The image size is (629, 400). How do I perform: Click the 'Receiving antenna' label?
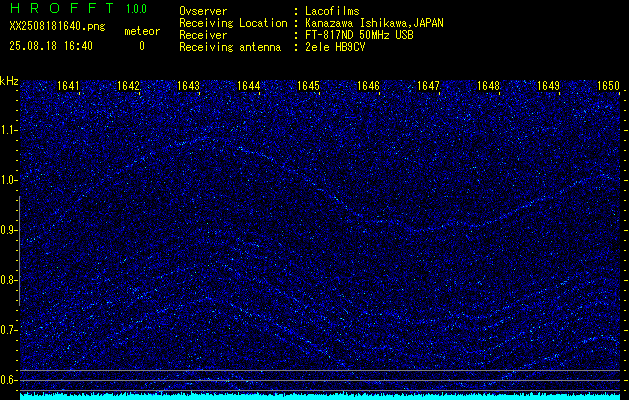(x=230, y=47)
